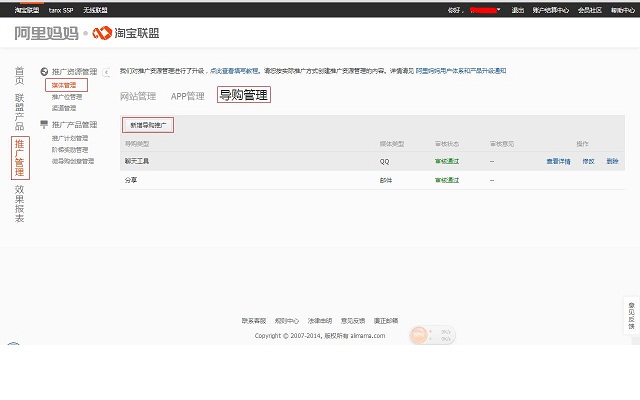Viewport: 640px width, 400px height.
Task: Switch to the APP管理 tab
Action: pyautogui.click(x=188, y=96)
